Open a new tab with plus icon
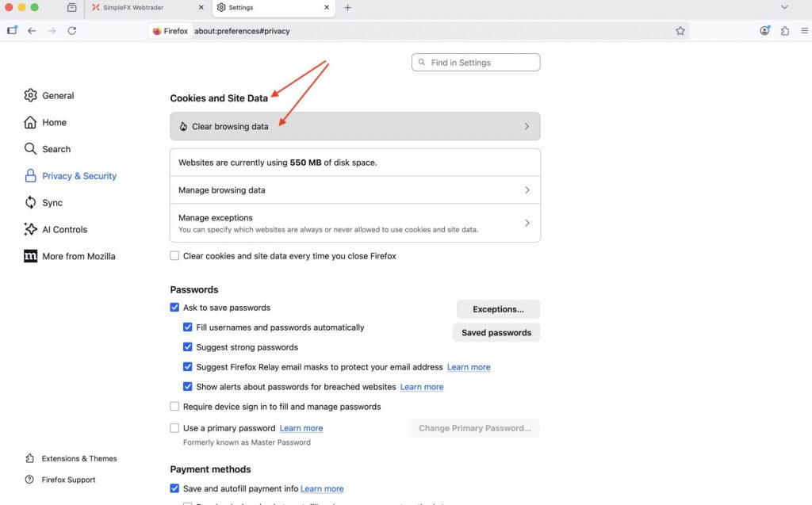This screenshot has height=505, width=812. [347, 8]
